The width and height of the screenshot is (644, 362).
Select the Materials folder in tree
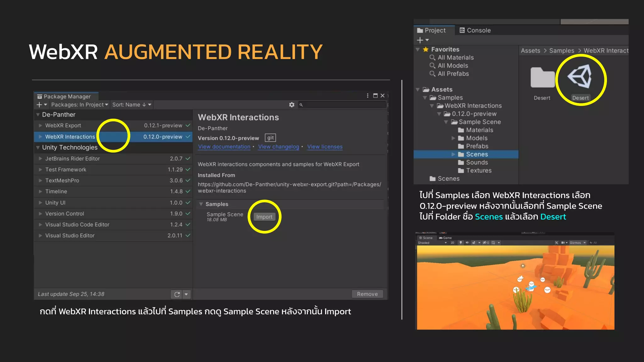[476, 130]
